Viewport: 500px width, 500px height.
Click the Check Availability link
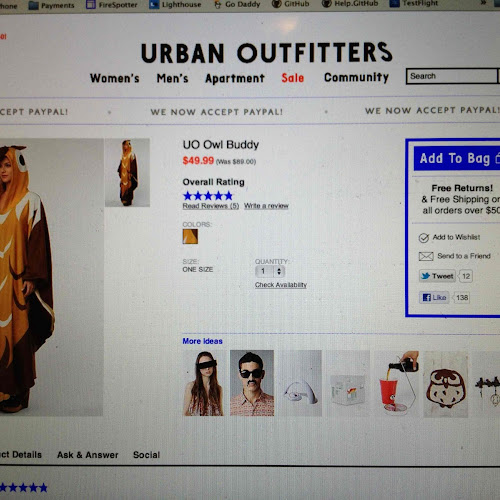pyautogui.click(x=281, y=285)
